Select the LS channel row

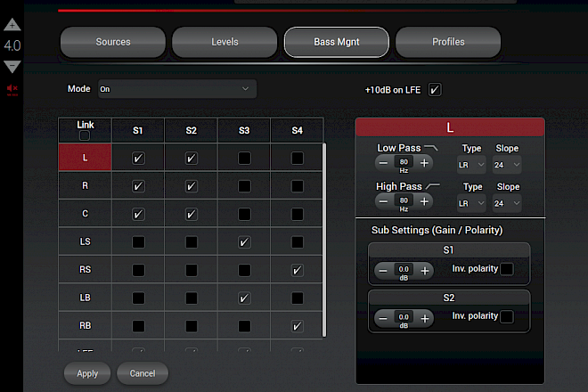pos(86,241)
